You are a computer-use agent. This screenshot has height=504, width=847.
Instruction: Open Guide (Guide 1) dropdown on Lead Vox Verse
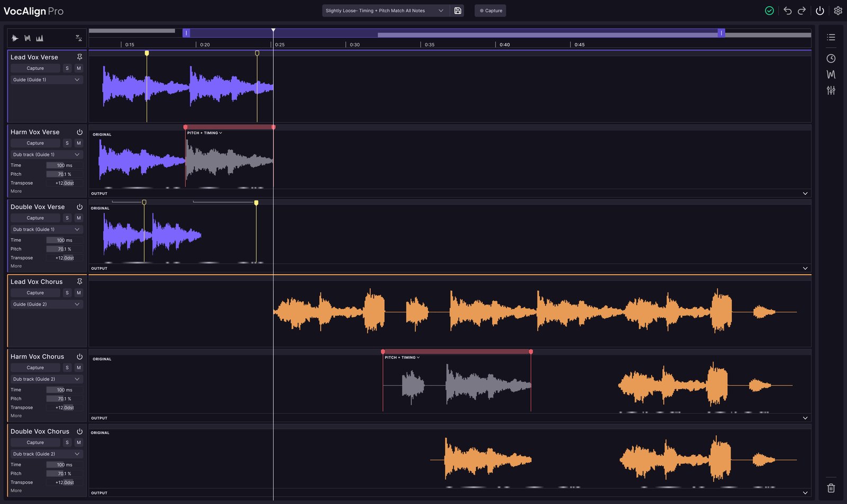(x=47, y=80)
